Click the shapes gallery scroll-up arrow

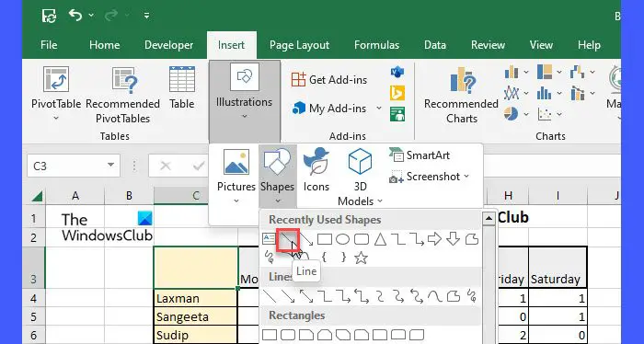pos(489,218)
